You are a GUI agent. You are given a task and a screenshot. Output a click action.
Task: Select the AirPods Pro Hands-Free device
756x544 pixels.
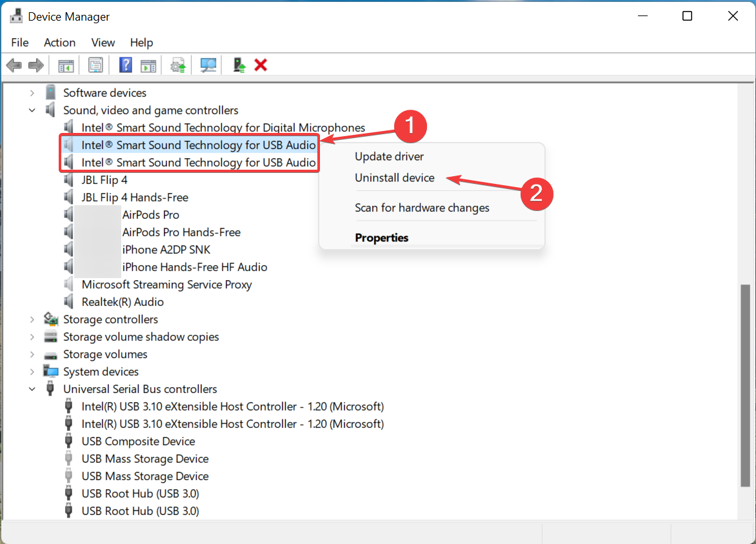[x=181, y=232]
